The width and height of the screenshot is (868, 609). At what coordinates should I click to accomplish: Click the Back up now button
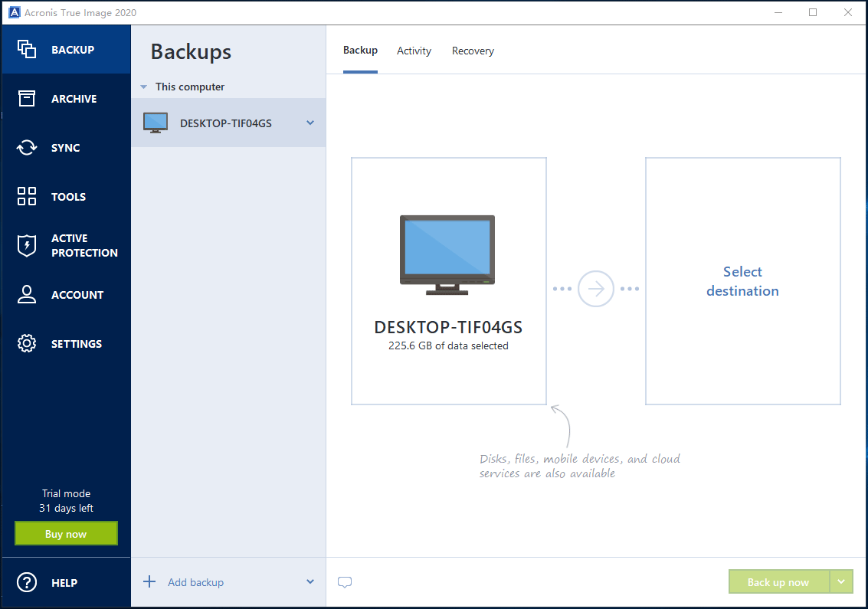tap(779, 582)
